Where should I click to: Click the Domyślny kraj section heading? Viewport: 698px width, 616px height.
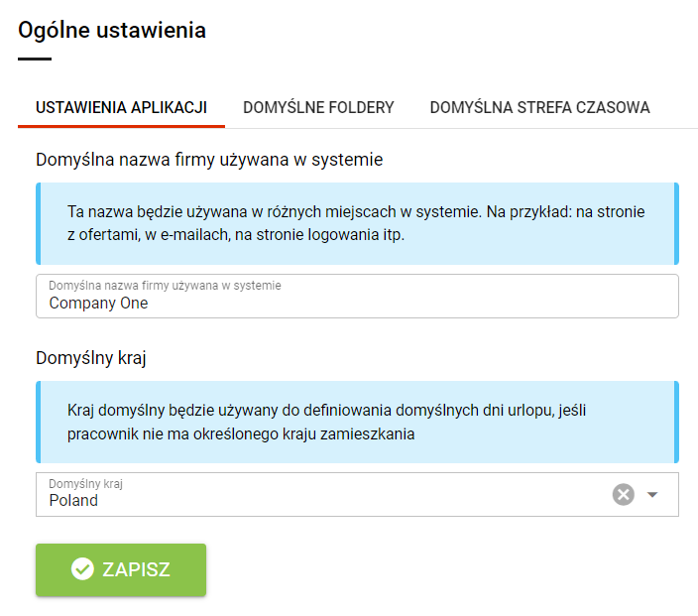tap(91, 358)
